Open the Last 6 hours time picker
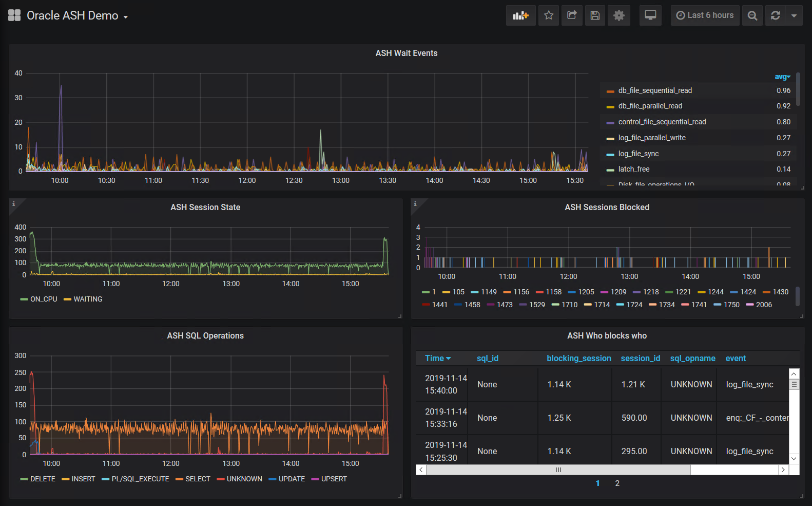 pos(705,15)
